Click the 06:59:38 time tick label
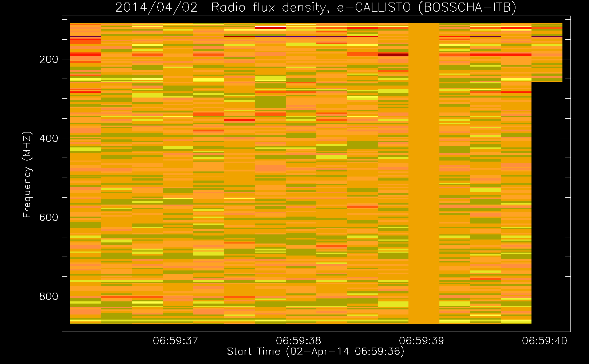 click(x=299, y=341)
